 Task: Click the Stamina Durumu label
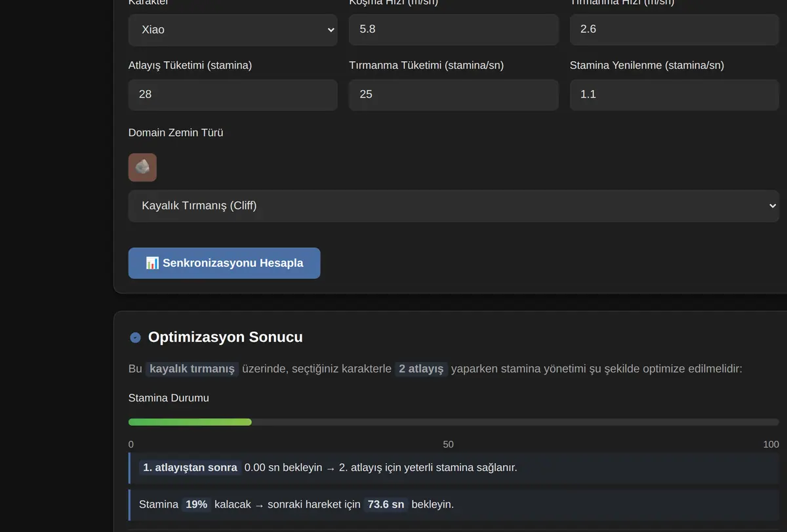pyautogui.click(x=169, y=398)
